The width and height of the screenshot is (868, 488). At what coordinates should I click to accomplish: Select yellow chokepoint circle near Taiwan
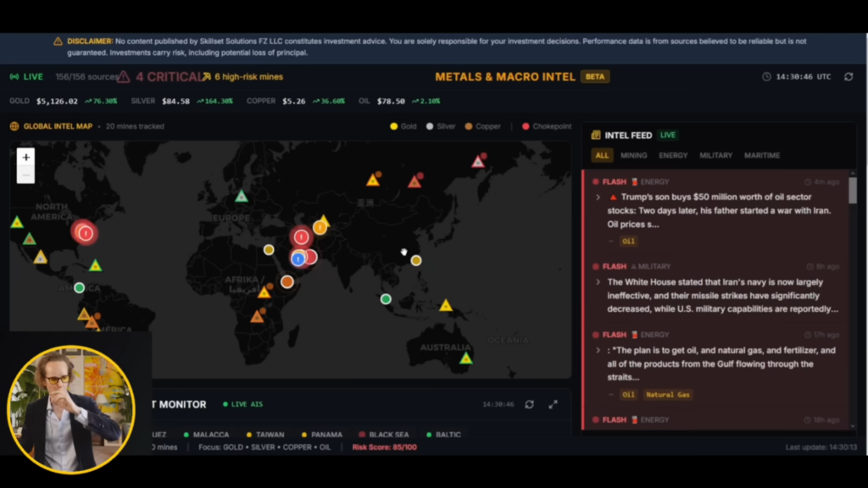[x=416, y=261]
